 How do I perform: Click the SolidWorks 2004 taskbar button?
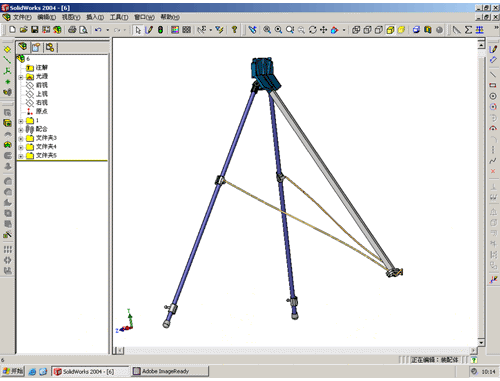[x=90, y=371]
